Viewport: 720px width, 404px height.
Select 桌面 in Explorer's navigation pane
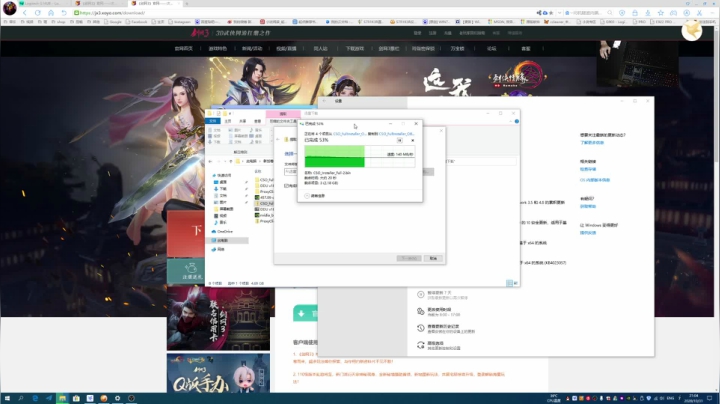click(220, 182)
